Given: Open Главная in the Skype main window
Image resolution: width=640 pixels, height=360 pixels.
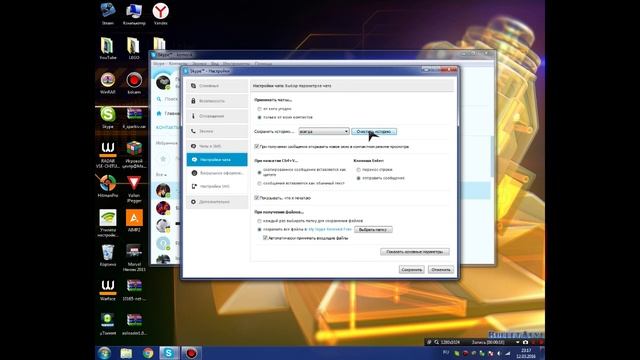Looking at the screenshot, I should (168, 113).
